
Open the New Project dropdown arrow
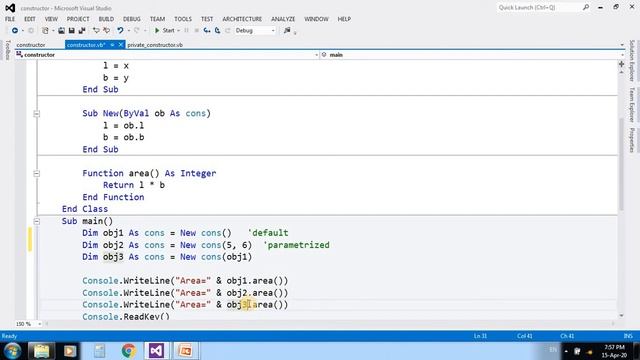pos(53,31)
